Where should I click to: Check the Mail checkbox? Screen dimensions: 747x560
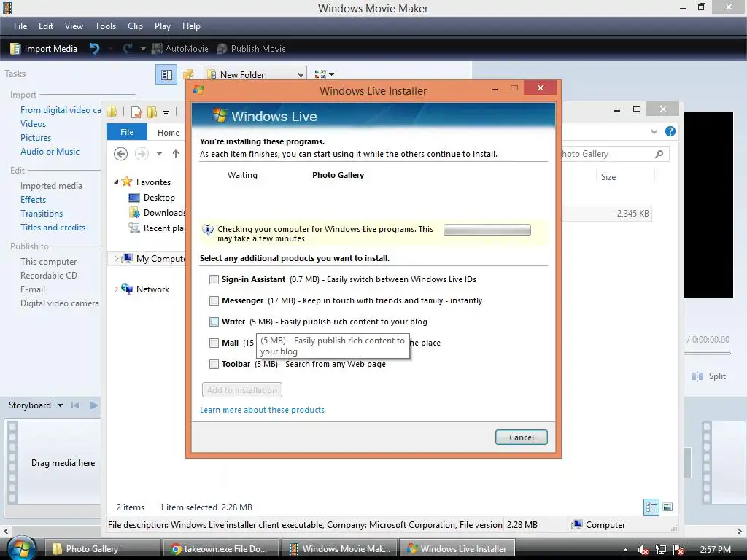point(214,343)
